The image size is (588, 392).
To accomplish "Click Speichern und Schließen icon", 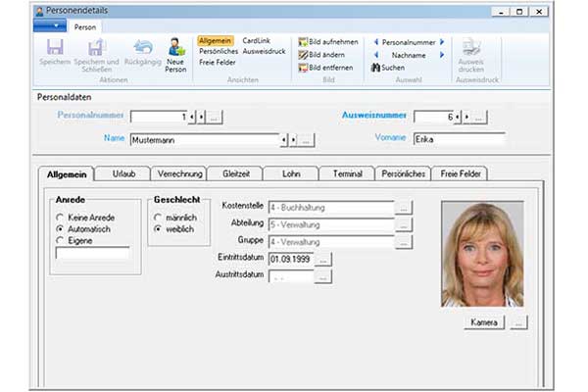I will 96,48.
